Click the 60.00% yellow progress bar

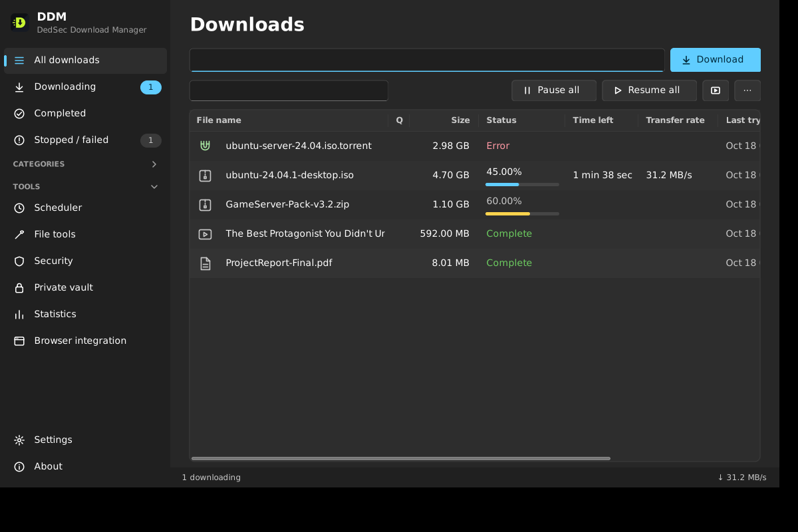click(522, 213)
